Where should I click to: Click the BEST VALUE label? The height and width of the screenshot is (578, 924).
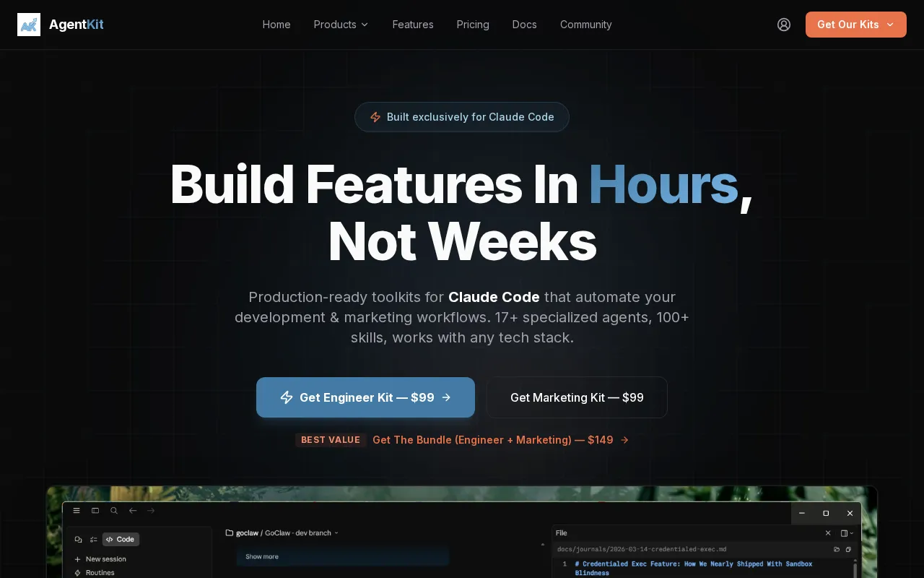tap(331, 440)
